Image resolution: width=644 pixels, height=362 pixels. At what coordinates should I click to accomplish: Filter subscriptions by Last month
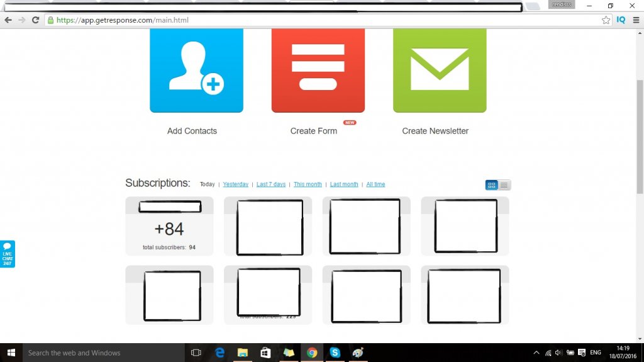344,184
